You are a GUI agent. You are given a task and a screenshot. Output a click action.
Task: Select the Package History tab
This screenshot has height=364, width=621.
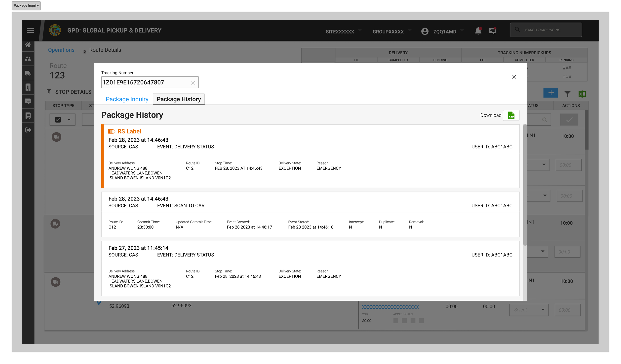pyautogui.click(x=179, y=99)
